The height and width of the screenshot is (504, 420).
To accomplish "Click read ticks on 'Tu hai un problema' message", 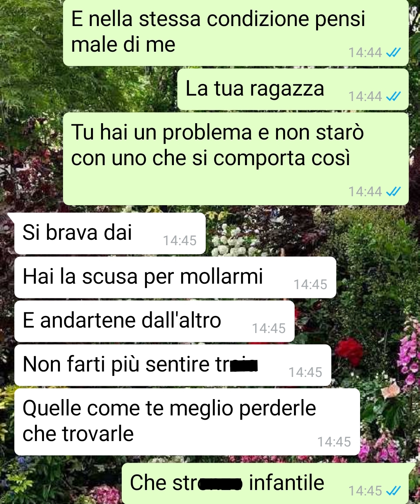I will pos(393,191).
